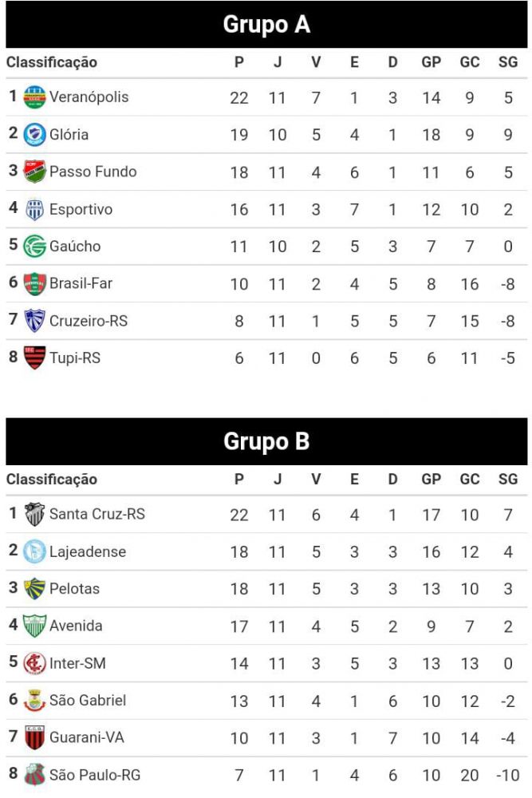Click the Pelotas team badge
532x798 pixels.
[34, 588]
